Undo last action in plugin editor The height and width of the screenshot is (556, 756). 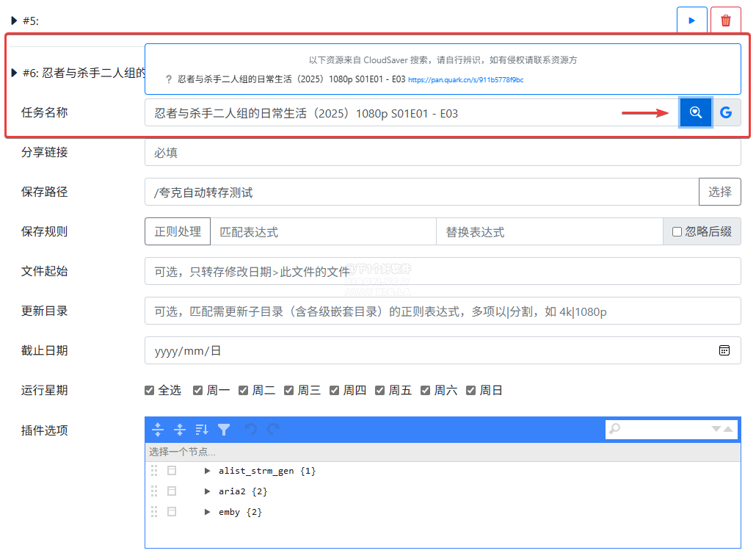click(251, 429)
